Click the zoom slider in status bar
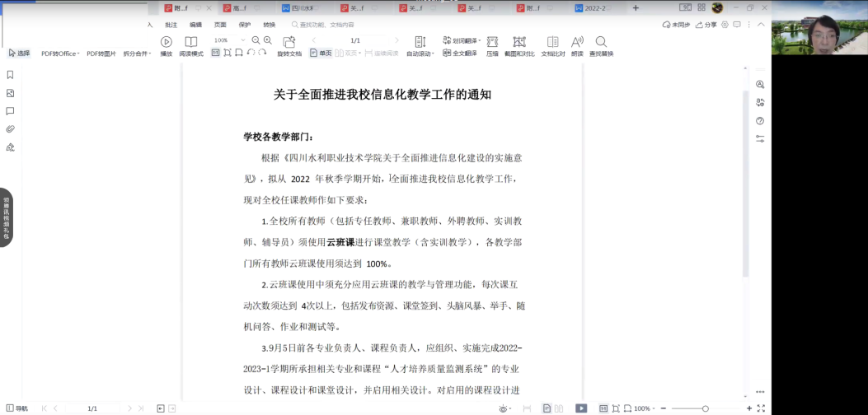Image resolution: width=868 pixels, height=415 pixels. point(705,408)
